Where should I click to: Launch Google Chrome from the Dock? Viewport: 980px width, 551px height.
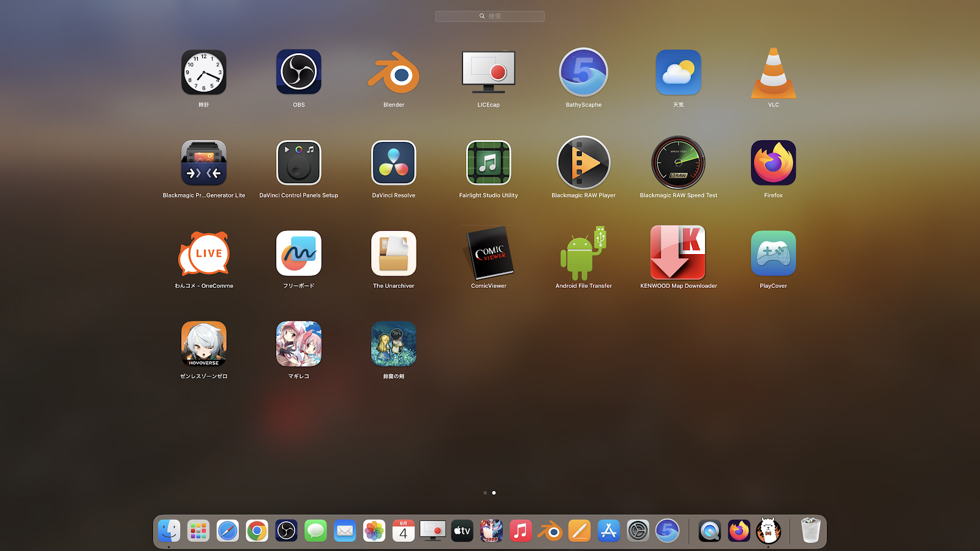(x=257, y=531)
